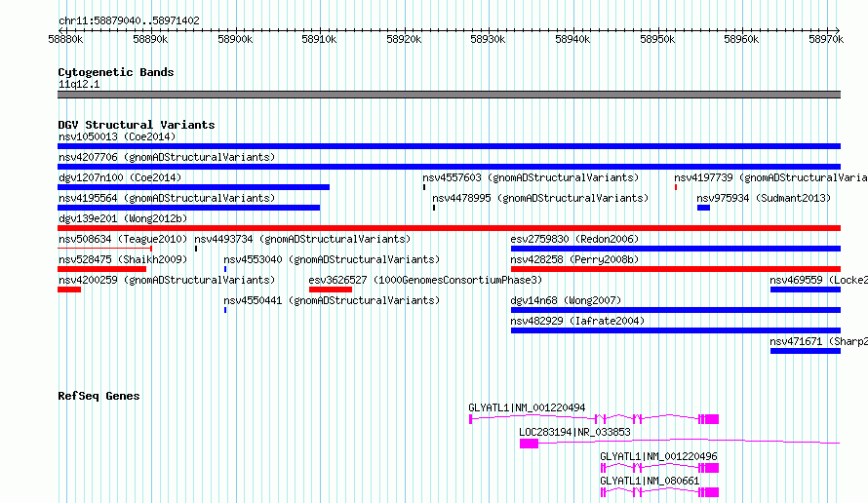Viewport: 868px width, 503px height.
Task: Select the 11q12.1 band label
Action: click(79, 84)
